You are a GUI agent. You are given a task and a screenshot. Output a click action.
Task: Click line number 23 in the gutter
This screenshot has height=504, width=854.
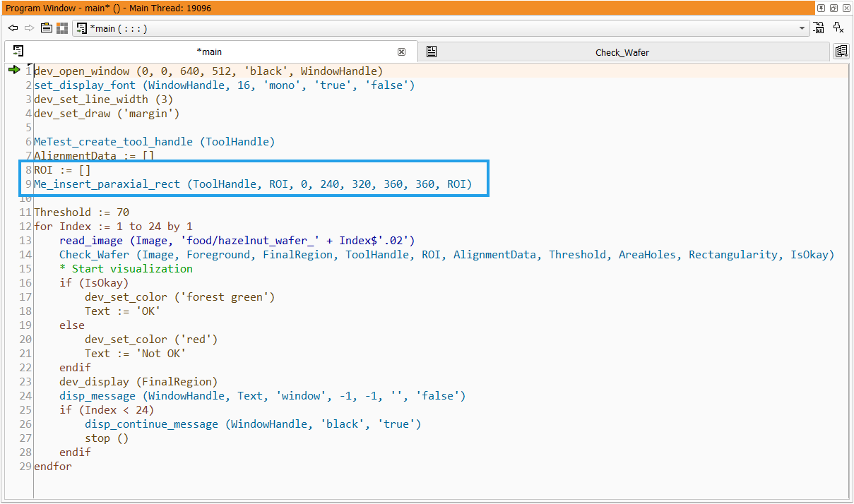click(25, 382)
